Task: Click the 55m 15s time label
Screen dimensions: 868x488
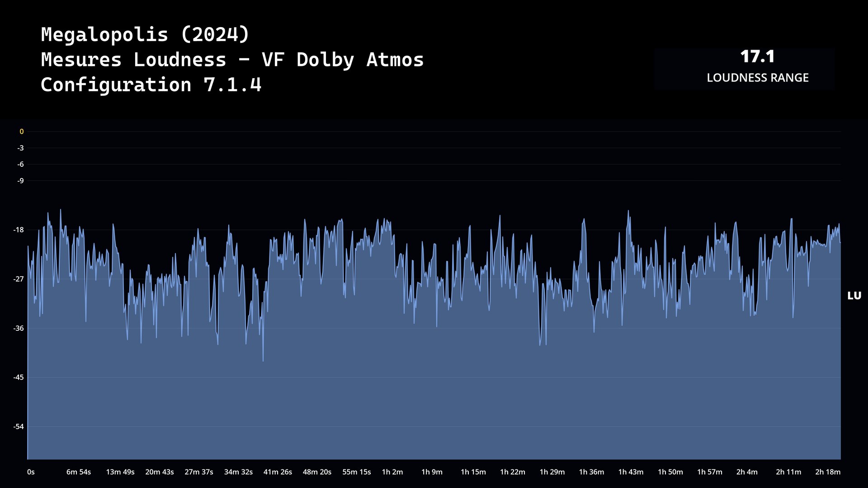Action: (357, 472)
